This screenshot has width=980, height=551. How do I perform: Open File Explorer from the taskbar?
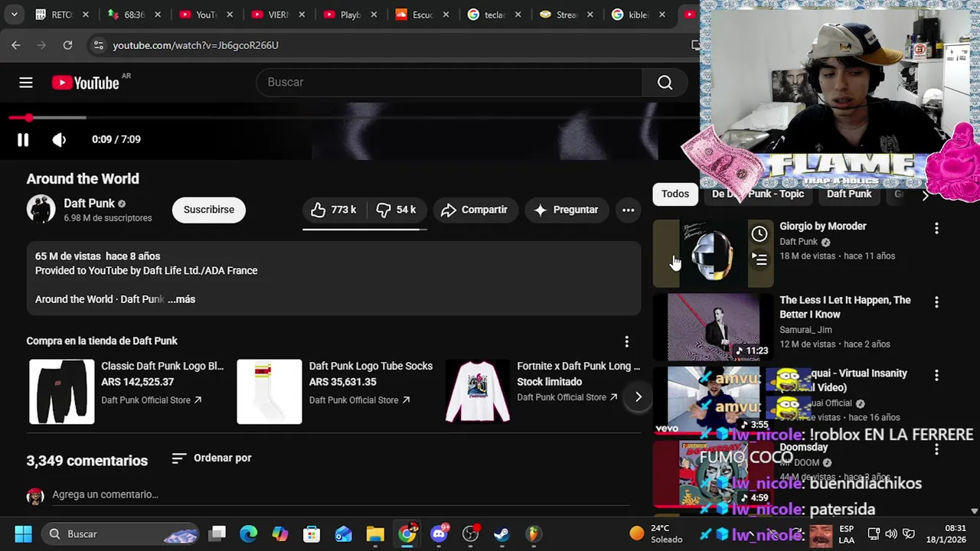(375, 534)
